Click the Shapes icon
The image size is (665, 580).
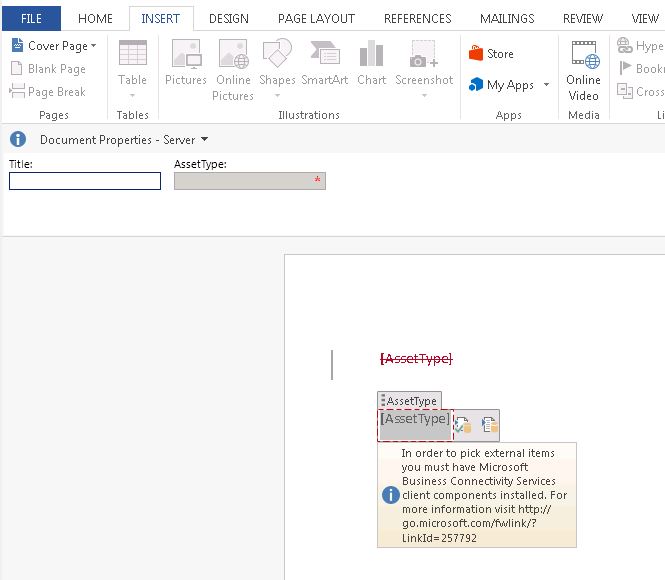pyautogui.click(x=277, y=53)
